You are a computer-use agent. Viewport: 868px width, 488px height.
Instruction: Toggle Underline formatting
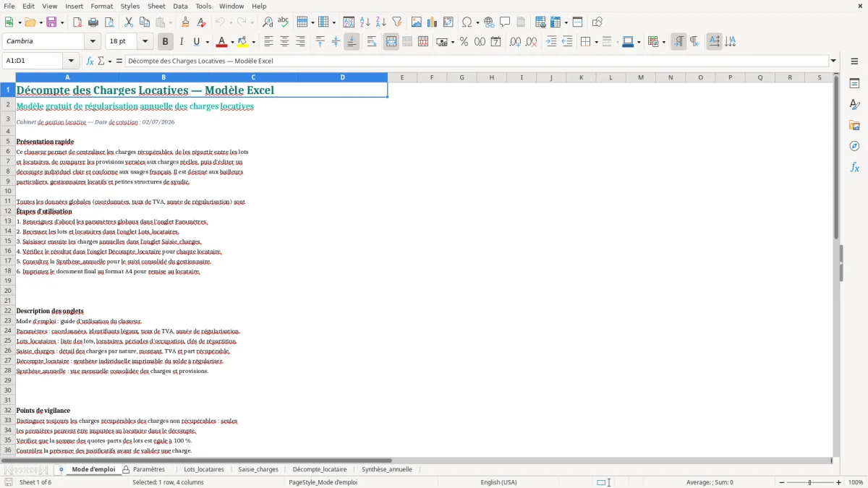click(197, 42)
